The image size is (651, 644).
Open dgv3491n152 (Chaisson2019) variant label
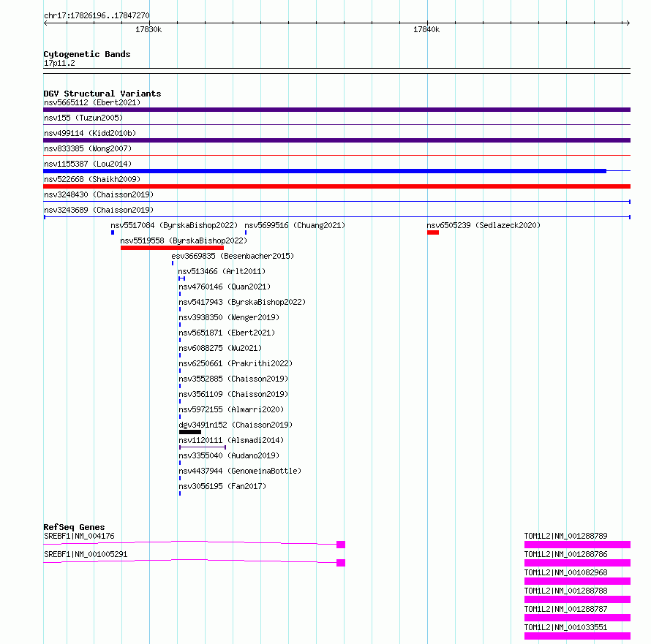coord(236,425)
